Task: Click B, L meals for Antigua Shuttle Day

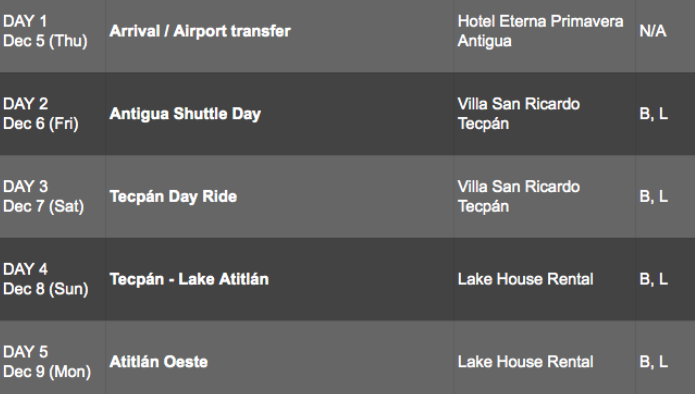Action: pos(653,114)
